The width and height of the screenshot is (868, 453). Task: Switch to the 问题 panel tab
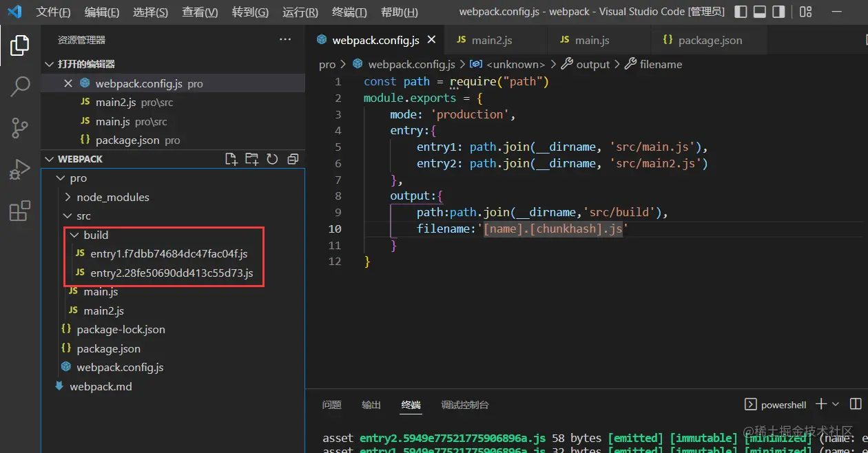tap(331, 405)
